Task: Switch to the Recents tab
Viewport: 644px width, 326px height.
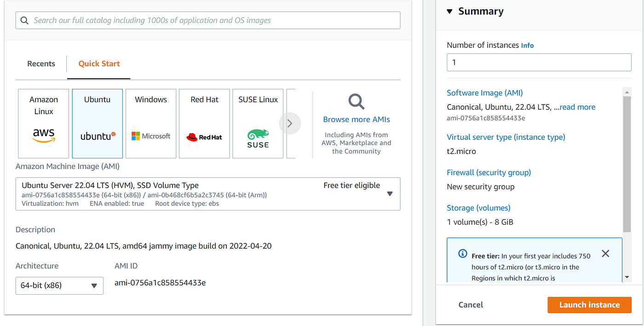Action: coord(41,64)
